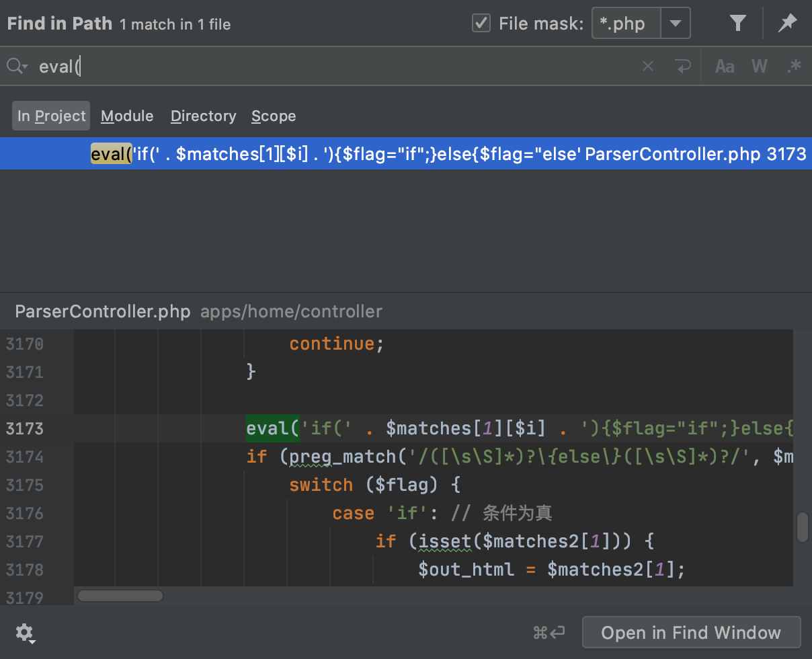Pin the Find in Path window

pos(787,24)
